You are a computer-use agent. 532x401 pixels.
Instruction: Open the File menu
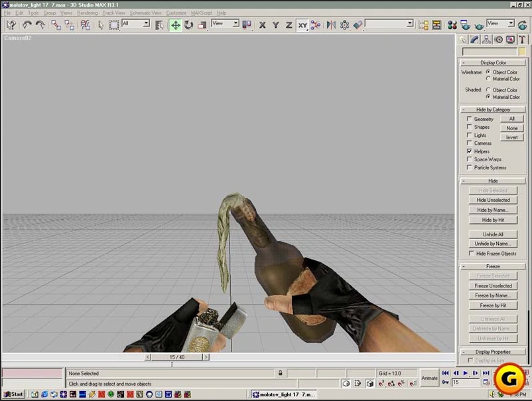click(x=7, y=13)
